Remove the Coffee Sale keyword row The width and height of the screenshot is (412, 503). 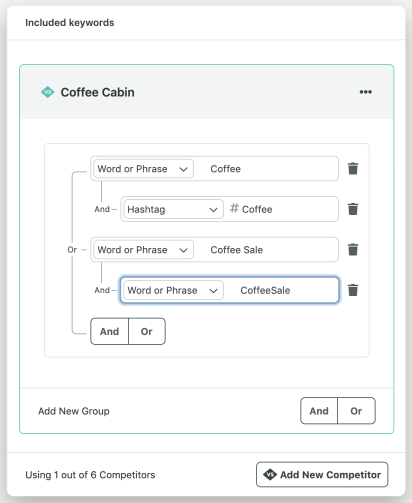[353, 250]
